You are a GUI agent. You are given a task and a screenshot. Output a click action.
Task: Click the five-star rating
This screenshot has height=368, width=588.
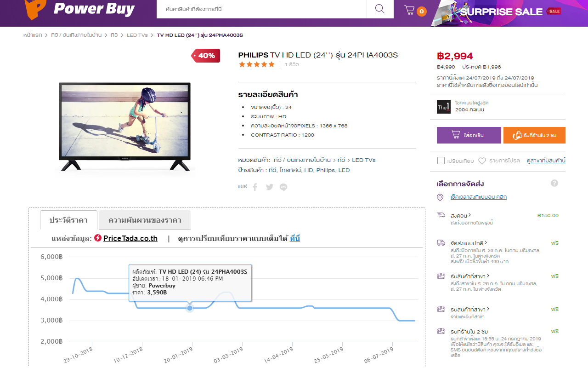[x=256, y=64]
